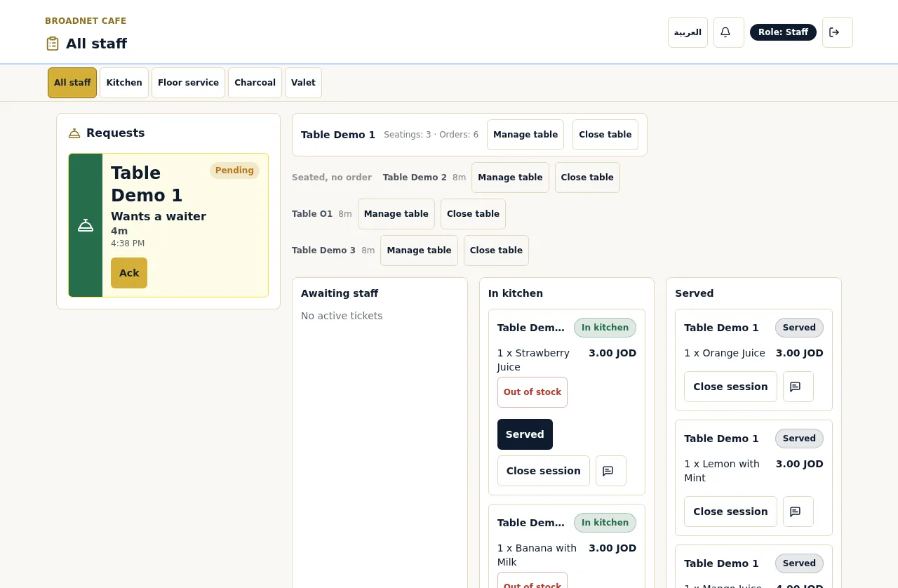Open comment icon on Lemon with Mint ticket
Screen dimensions: 898x588
pos(798,512)
